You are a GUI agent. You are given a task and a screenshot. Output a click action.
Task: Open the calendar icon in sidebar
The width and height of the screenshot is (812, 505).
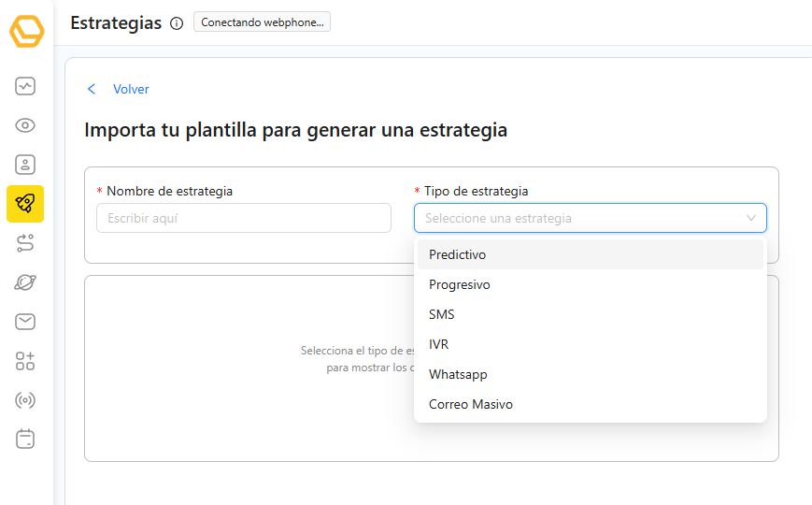click(25, 439)
